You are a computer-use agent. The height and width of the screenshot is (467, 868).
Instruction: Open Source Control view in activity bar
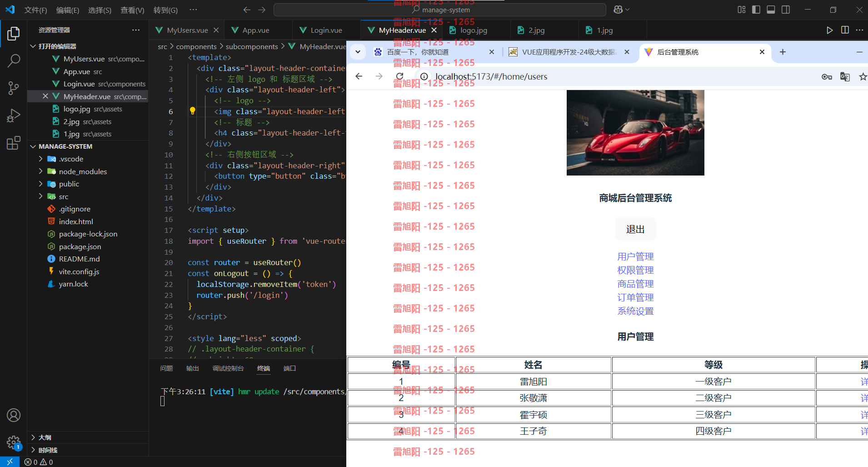14,88
